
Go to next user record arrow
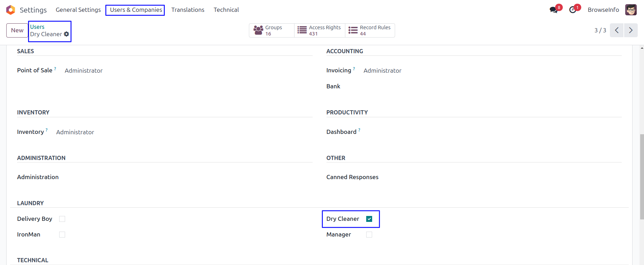[631, 30]
